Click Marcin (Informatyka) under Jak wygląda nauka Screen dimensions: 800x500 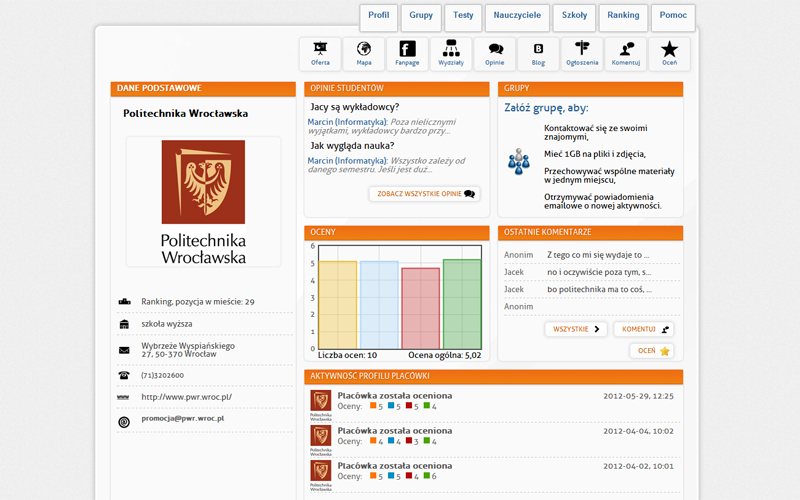[x=347, y=161]
